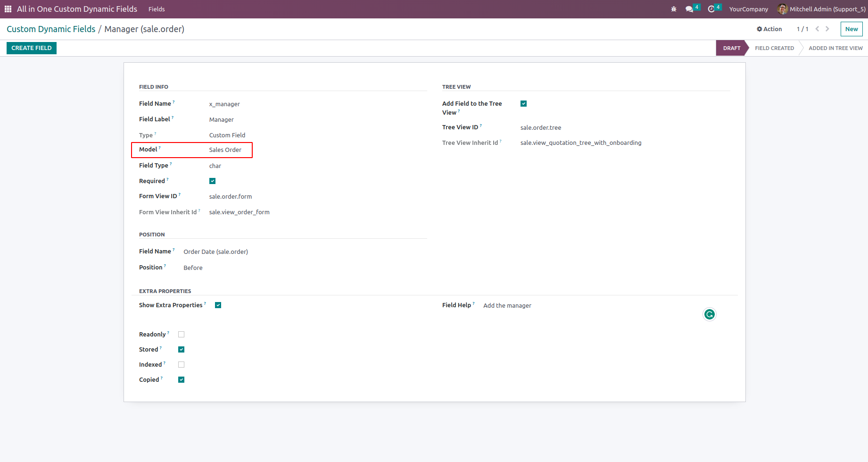Open the activities clock icon

click(x=711, y=9)
